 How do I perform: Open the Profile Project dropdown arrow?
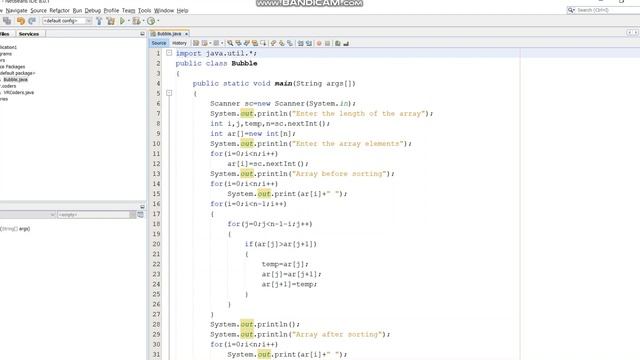[158, 21]
